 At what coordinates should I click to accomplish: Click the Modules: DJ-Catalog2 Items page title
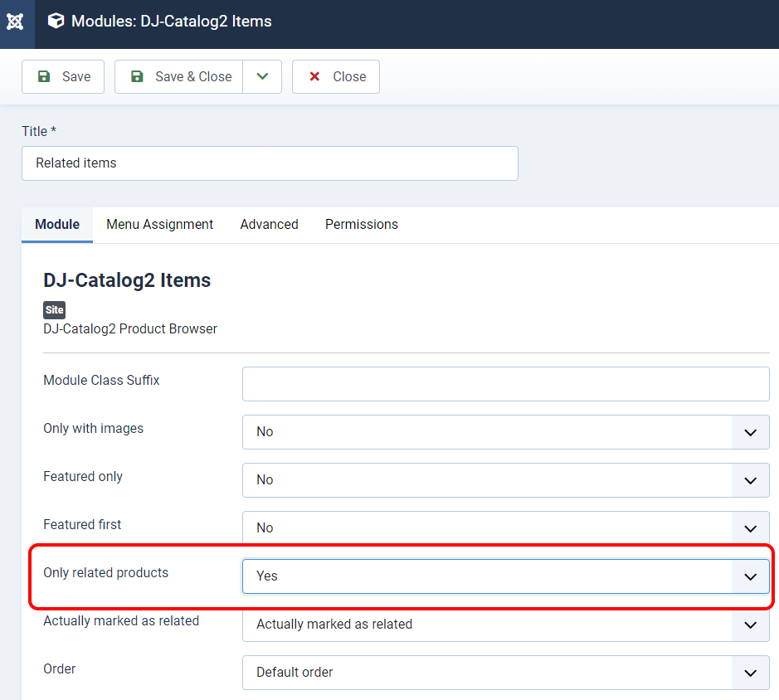click(172, 22)
